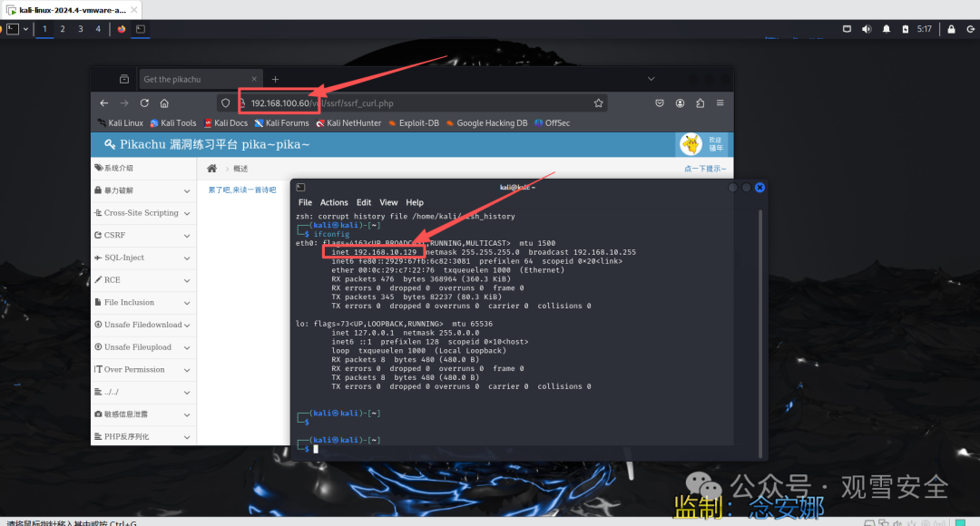Open the terminal Actions menu
The height and width of the screenshot is (526, 980).
pyautogui.click(x=334, y=202)
